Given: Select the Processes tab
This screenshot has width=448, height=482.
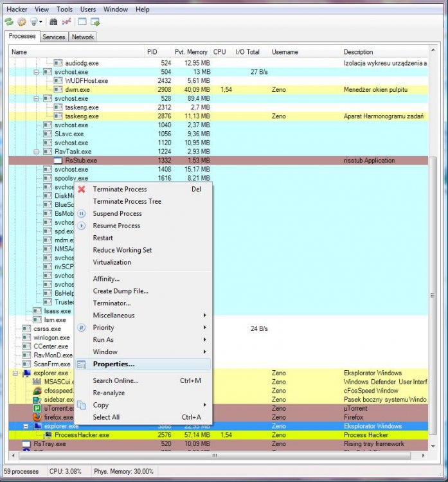Looking at the screenshot, I should coord(22,36).
